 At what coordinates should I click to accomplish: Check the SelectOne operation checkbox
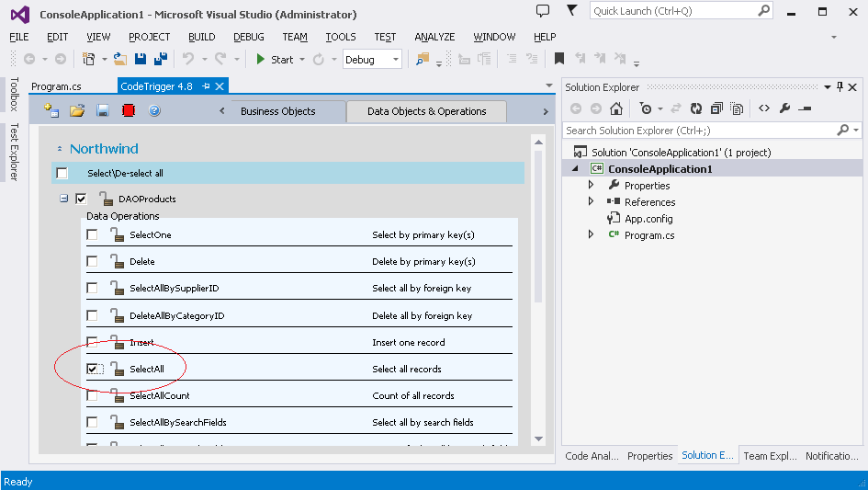click(x=92, y=234)
